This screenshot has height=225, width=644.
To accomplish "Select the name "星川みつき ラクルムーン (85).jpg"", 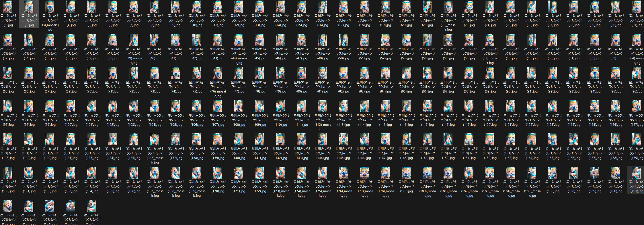I will (407, 87).
